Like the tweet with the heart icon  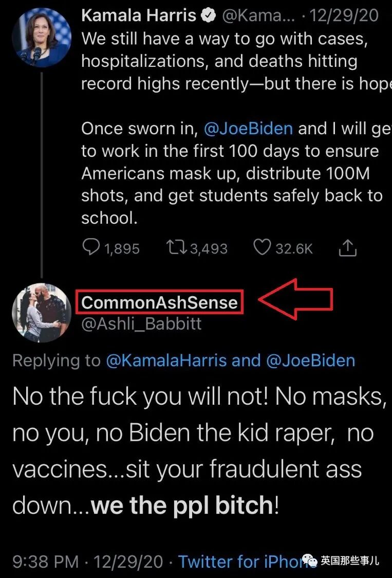(x=262, y=248)
